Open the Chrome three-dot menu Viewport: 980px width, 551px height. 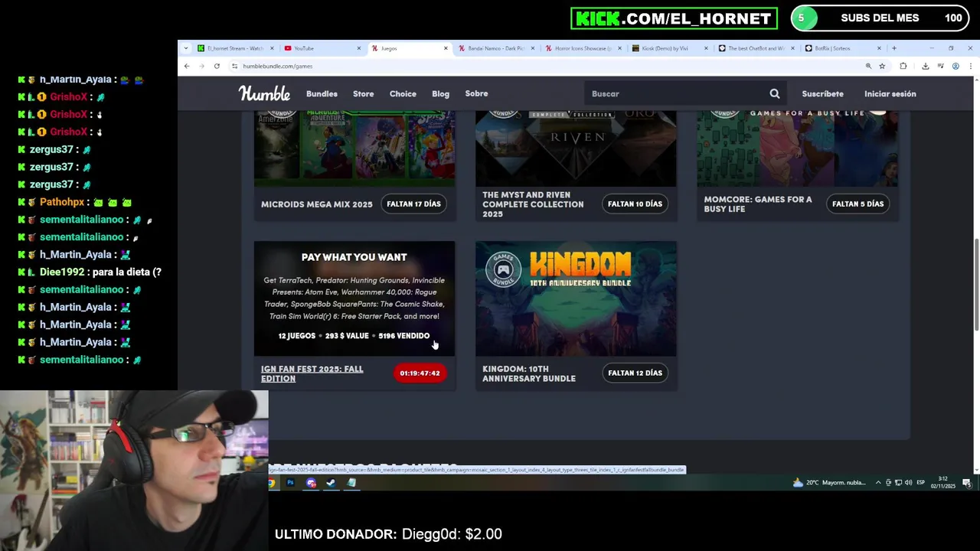coord(970,66)
